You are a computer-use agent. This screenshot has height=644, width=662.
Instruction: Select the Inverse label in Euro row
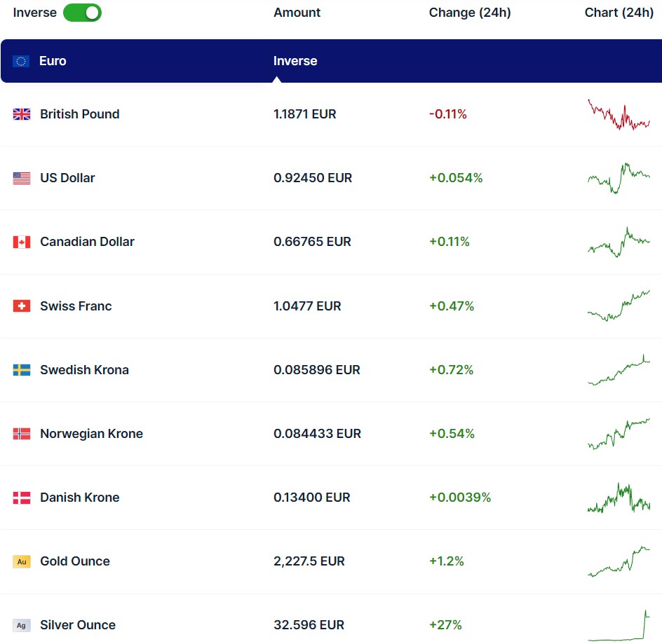pos(295,61)
